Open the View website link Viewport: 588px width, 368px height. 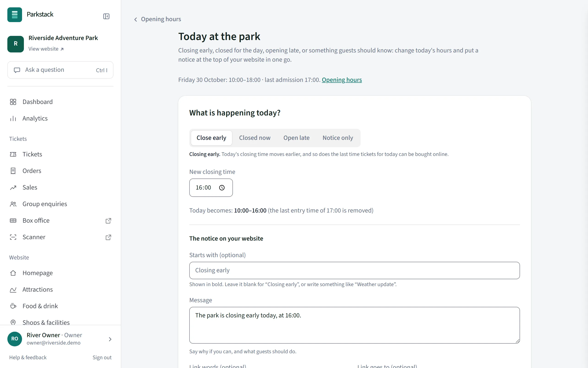pyautogui.click(x=46, y=49)
